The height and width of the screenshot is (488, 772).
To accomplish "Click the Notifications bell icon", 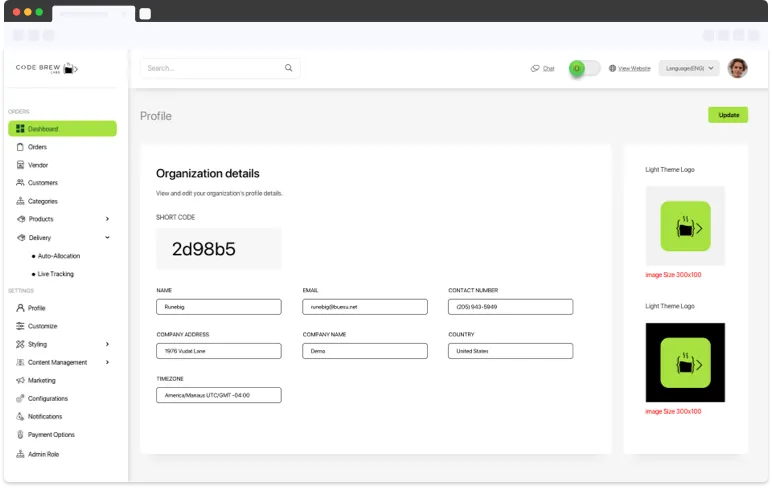I will pos(20,417).
